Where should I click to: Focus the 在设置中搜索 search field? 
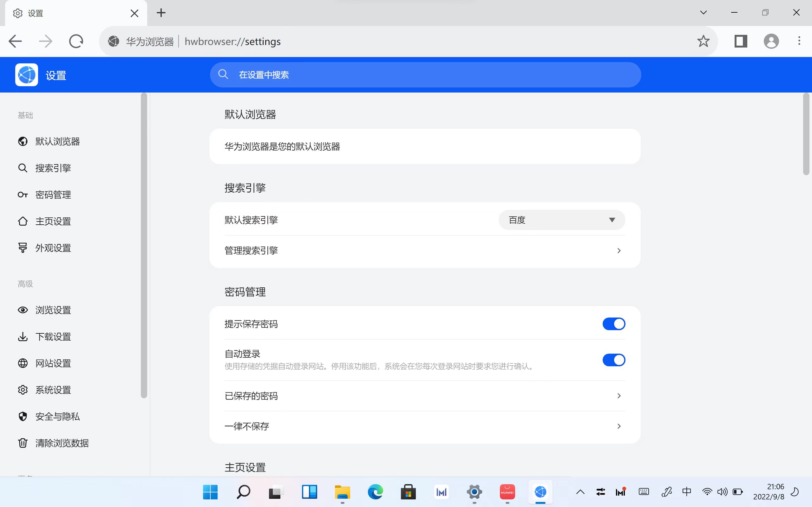coord(424,74)
